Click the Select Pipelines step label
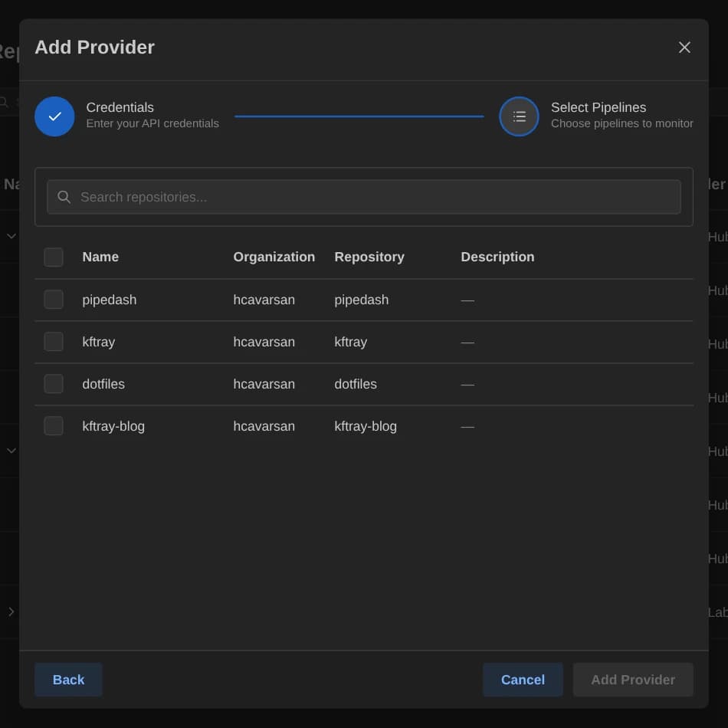 pyautogui.click(x=598, y=107)
